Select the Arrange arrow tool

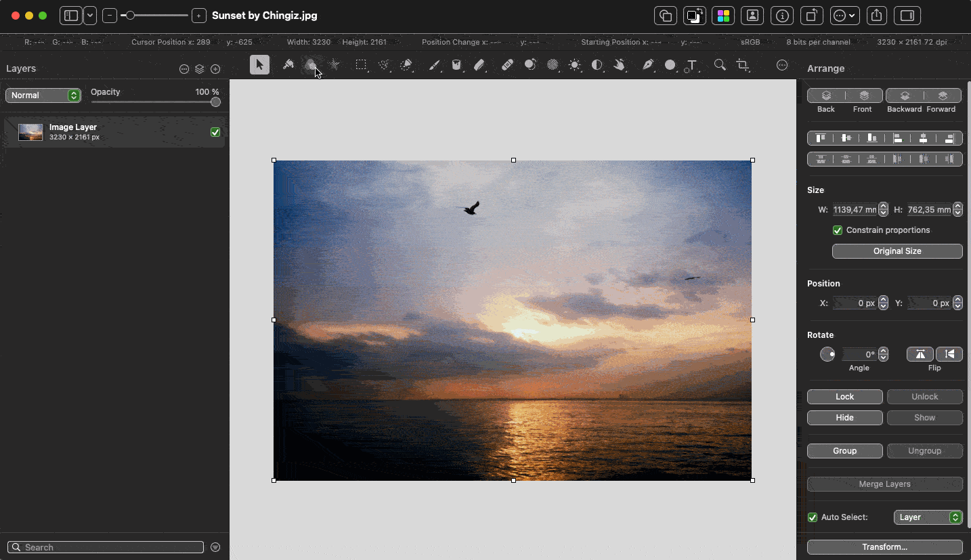click(x=259, y=65)
